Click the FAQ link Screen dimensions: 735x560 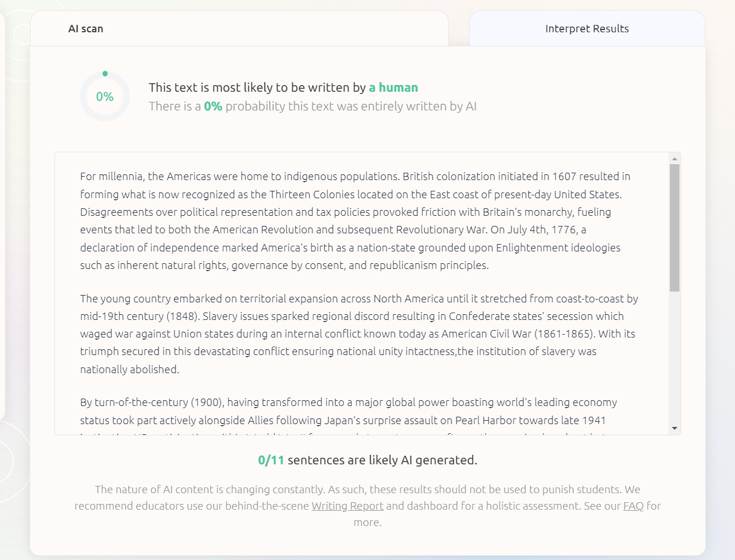633,506
